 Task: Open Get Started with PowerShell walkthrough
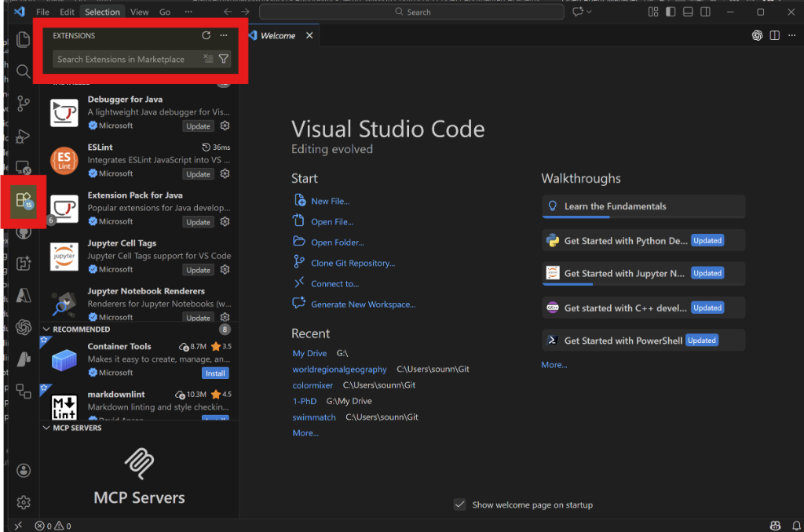[644, 341]
